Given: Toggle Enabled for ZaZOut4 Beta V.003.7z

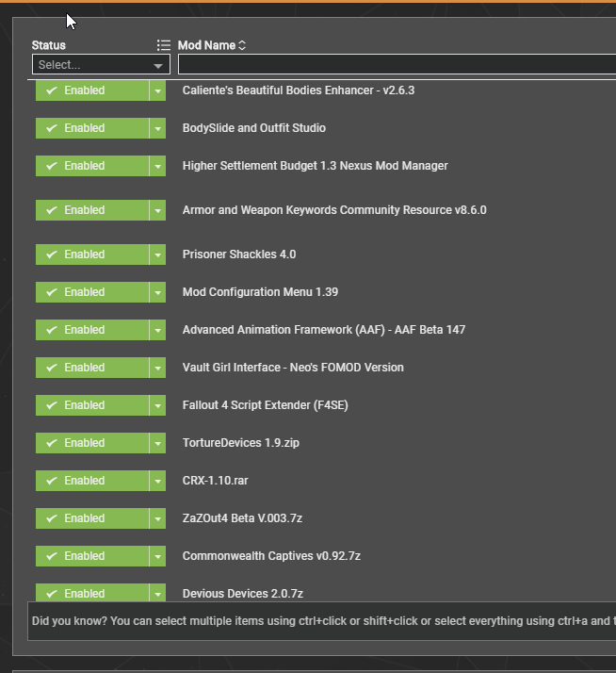Looking at the screenshot, I should (92, 518).
